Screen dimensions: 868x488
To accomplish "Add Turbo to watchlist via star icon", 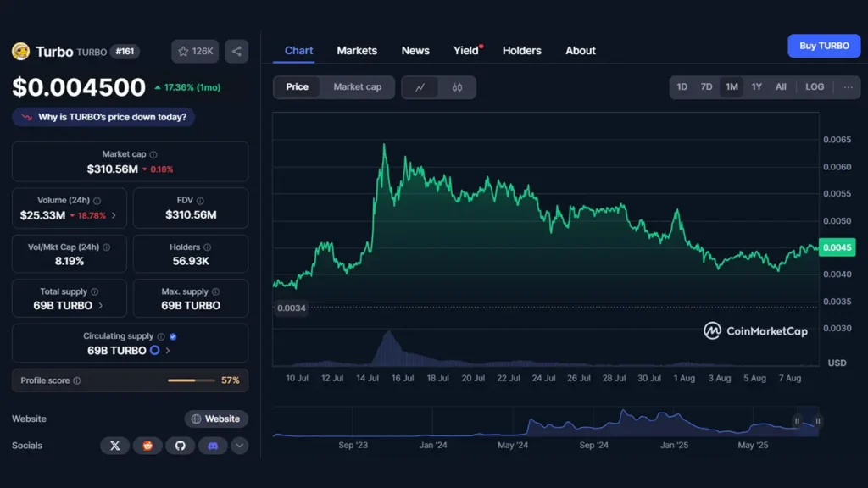I will tap(195, 52).
